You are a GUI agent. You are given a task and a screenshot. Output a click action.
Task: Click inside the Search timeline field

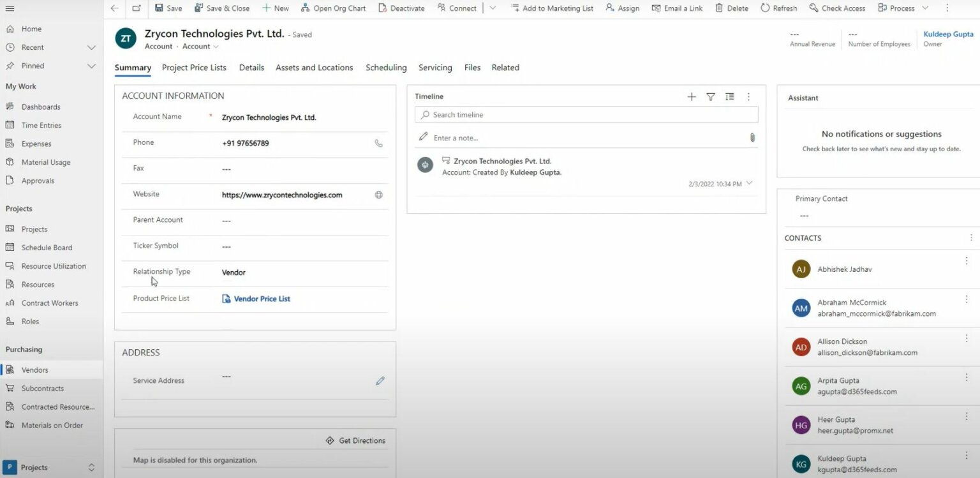click(574, 114)
